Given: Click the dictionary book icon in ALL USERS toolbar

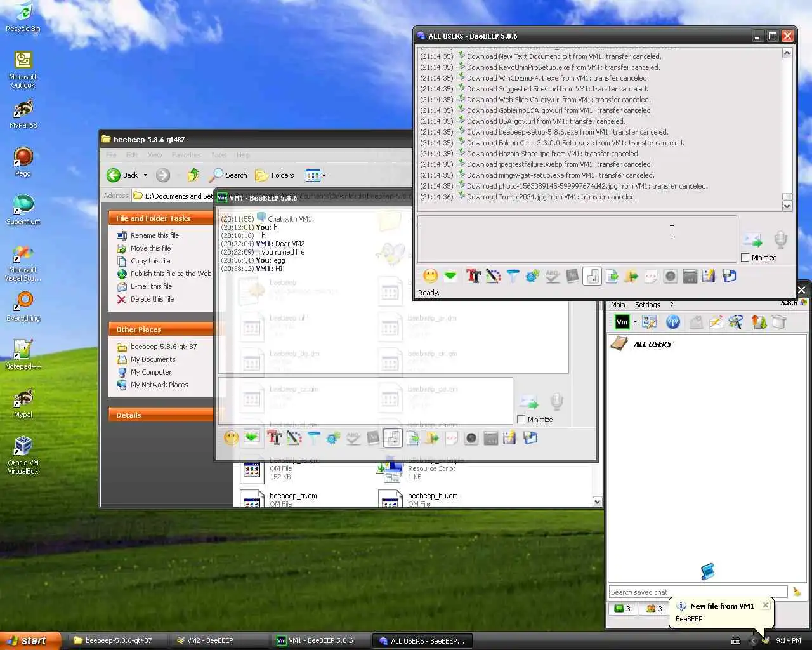Looking at the screenshot, I should pos(572,276).
